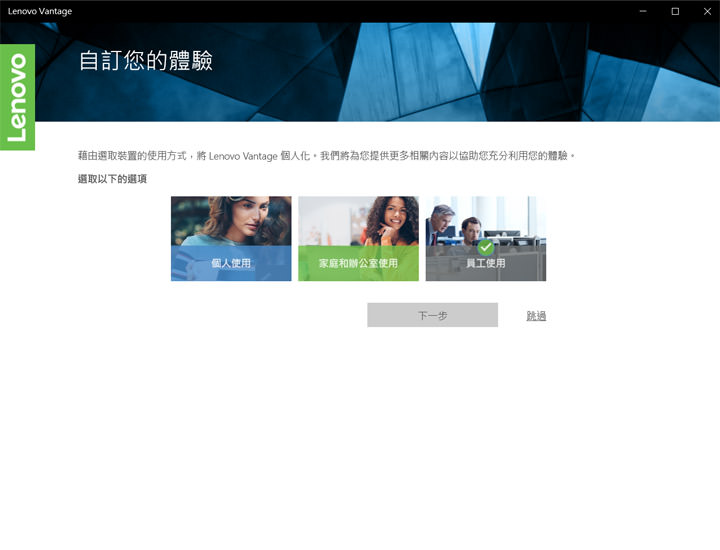Click the green checkmark on 員工使用 card

pyautogui.click(x=486, y=246)
